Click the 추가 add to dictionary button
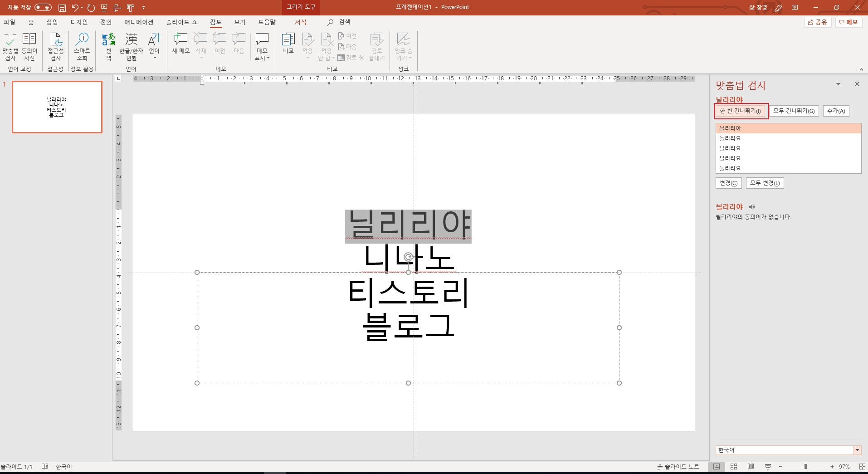Screen dimensions: 868x474 tap(836, 111)
